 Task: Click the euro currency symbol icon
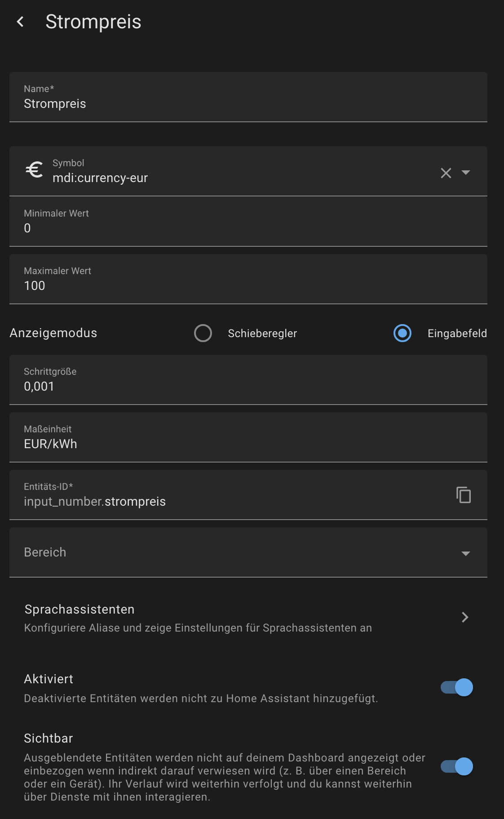pyautogui.click(x=34, y=170)
